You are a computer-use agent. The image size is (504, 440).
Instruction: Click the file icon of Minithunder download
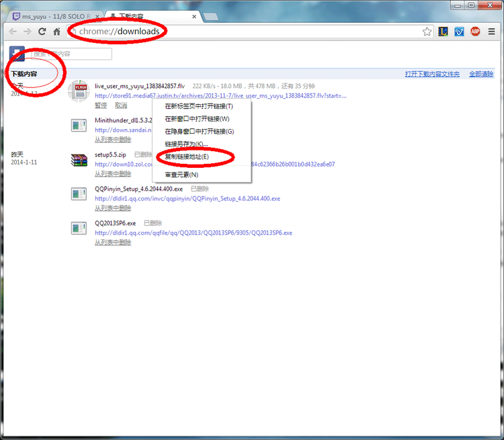tap(79, 126)
